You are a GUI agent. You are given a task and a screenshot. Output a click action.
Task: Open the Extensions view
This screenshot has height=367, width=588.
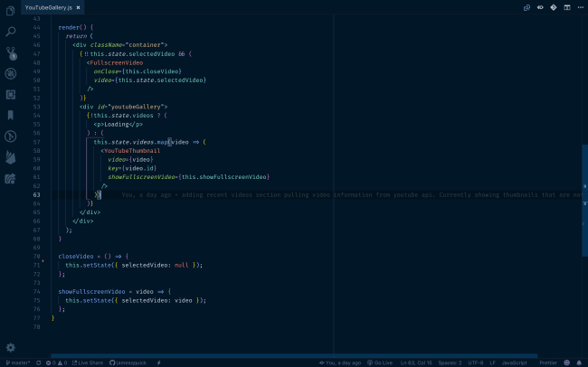(11, 94)
